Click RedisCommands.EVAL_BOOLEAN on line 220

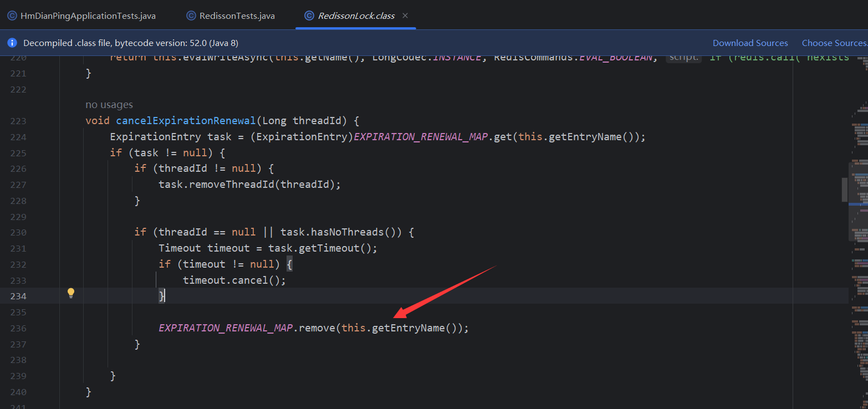(573, 57)
